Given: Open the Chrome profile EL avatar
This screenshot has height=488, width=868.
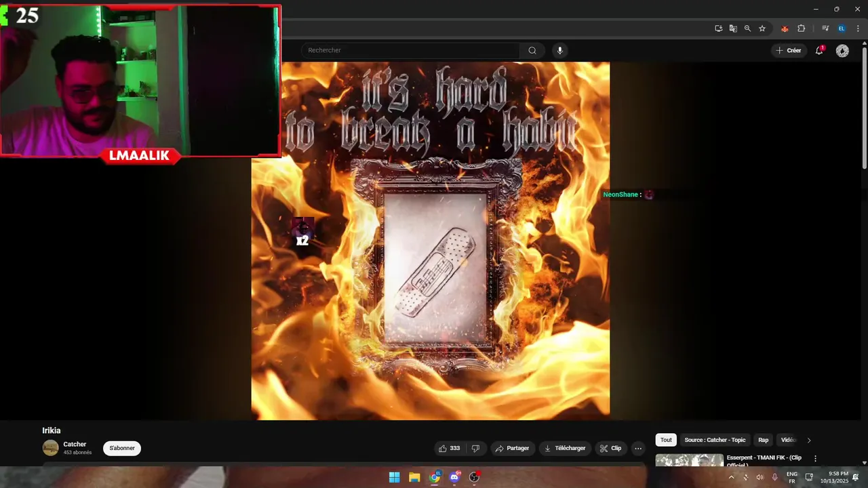Looking at the screenshot, I should tap(842, 28).
